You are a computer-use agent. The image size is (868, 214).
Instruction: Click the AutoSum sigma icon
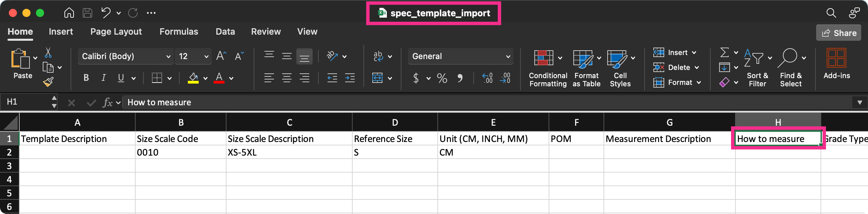pos(724,53)
